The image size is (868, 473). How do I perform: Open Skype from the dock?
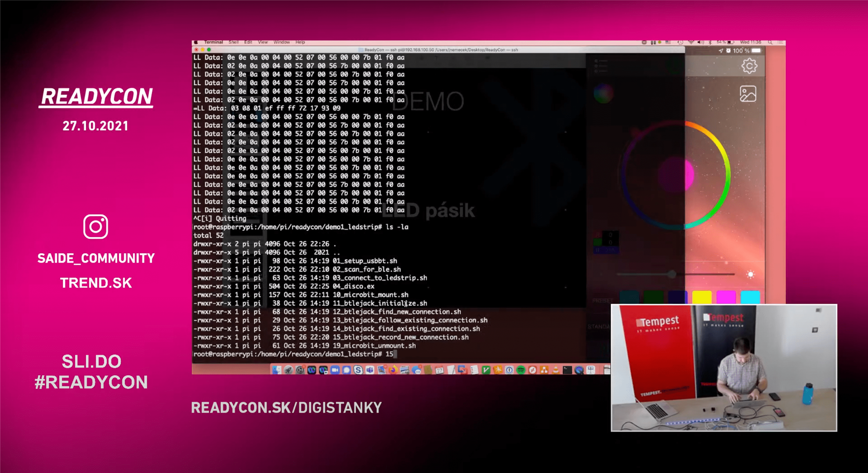[358, 370]
